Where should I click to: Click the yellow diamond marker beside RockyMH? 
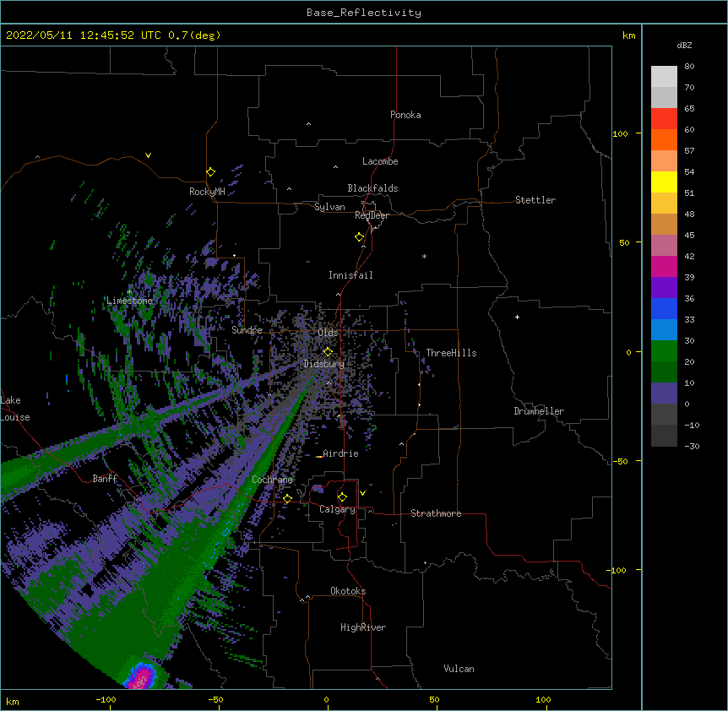(x=210, y=172)
